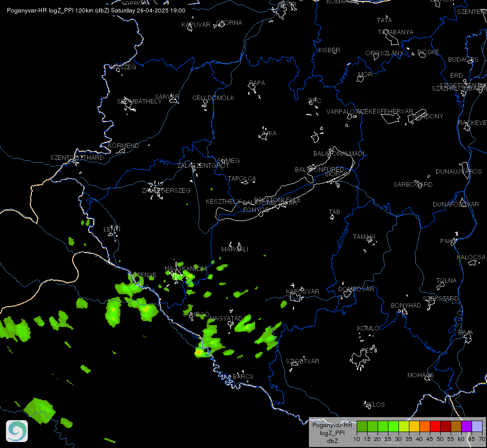Screen dimensions: 487x448
Task: Click the ZIRC label
Action: (314, 101)
